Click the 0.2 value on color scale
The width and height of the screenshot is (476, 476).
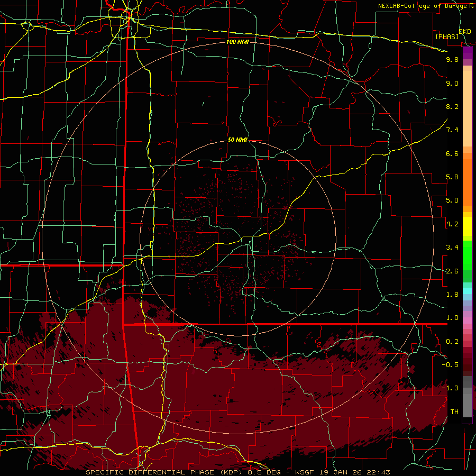point(452,342)
